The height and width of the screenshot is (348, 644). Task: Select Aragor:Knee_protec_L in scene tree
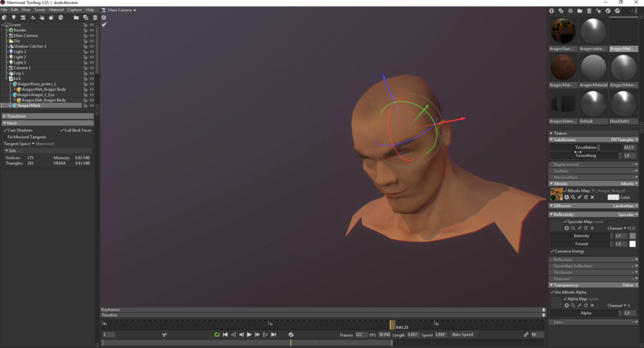37,84
